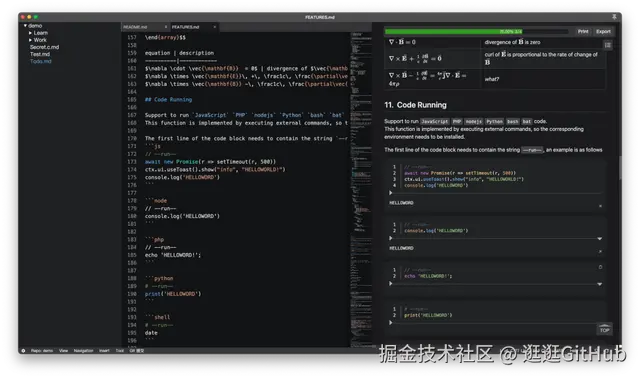This screenshot has height=378, width=640.
Task: Jump back using the TOP button
Action: (604, 329)
